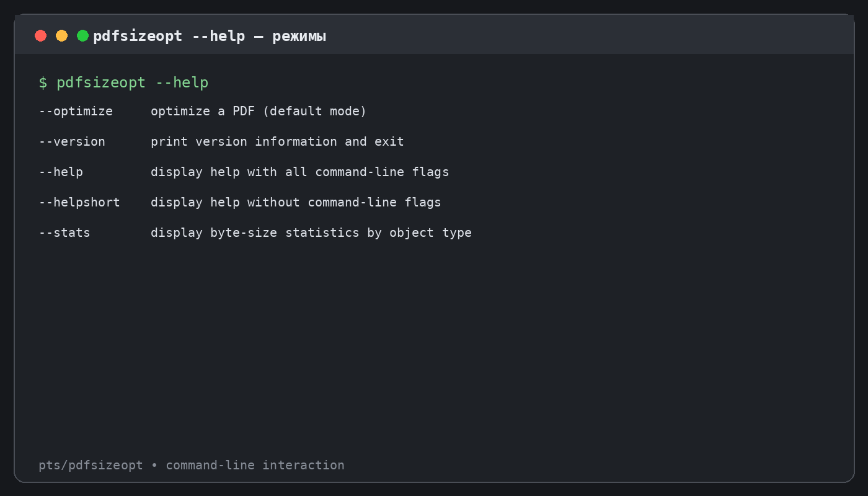868x496 pixels.
Task: Select the --optimize flag text
Action: click(x=76, y=111)
